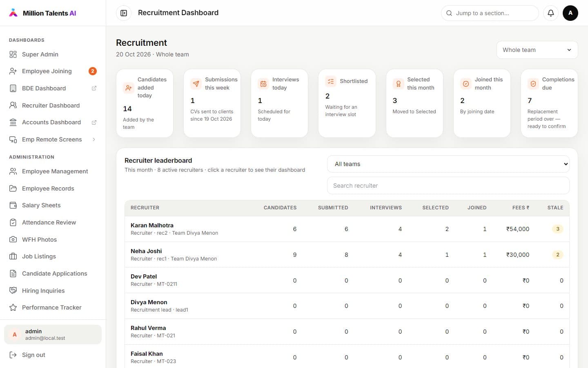This screenshot has height=368, width=588.
Task: Open Super Admin dashboard
Action: (x=53, y=54)
